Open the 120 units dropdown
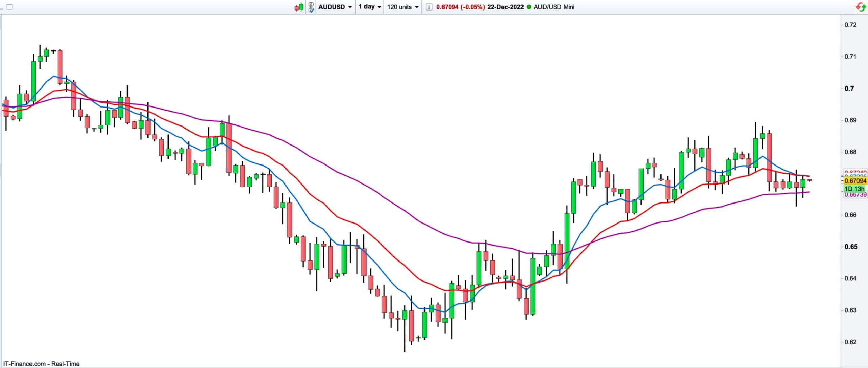The image size is (868, 368). [x=402, y=7]
